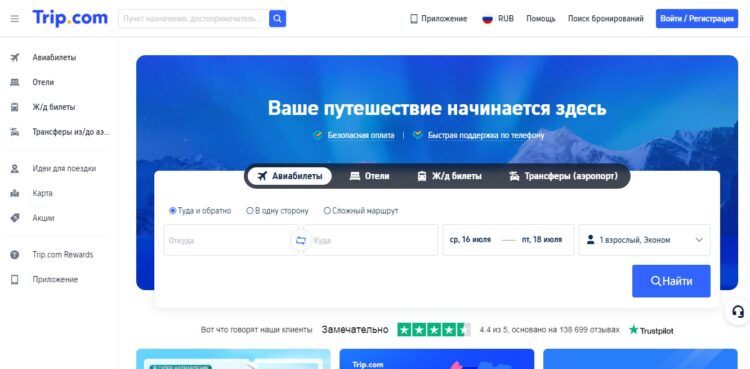The height and width of the screenshot is (369, 750).
Task: Click the Замечательно rating text
Action: [355, 330]
